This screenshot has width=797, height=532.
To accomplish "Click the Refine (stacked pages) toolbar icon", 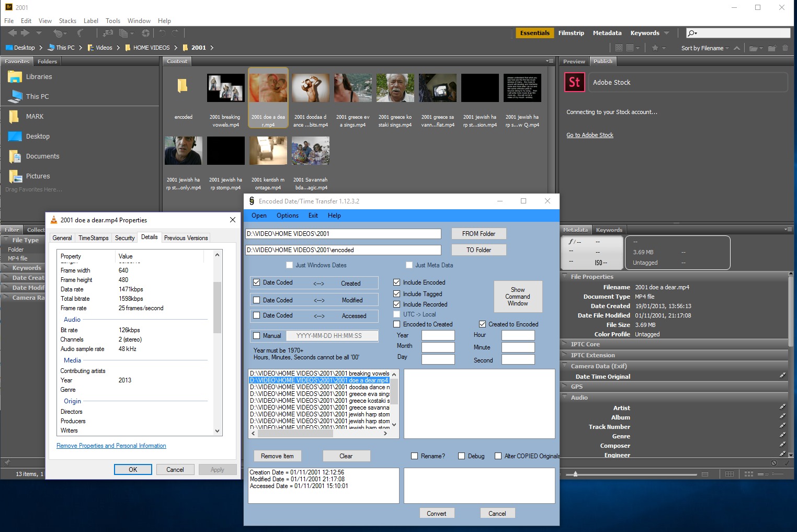I will (x=124, y=33).
